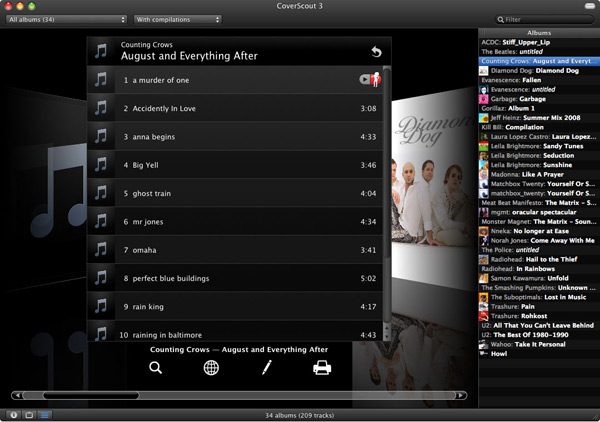600x422 pixels.
Task: Select track '7 omaha'
Action: pos(235,250)
